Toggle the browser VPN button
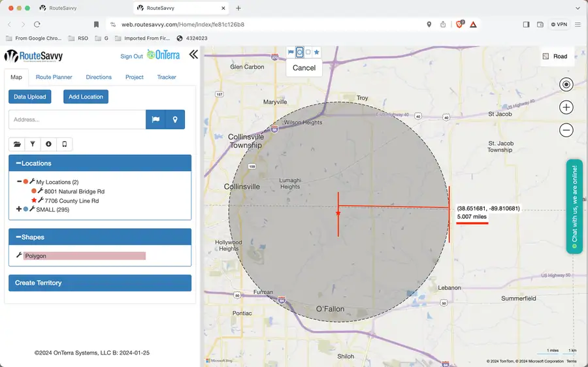Image resolution: width=588 pixels, height=367 pixels. click(x=559, y=24)
